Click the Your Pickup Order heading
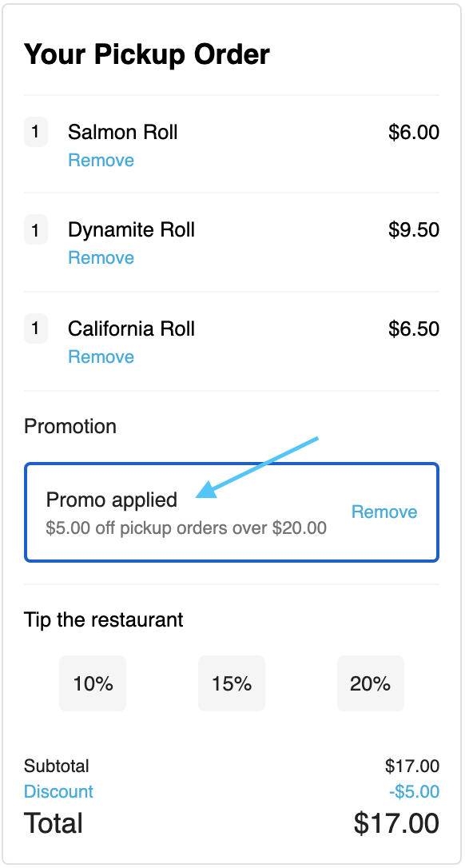The height and width of the screenshot is (868, 465). (147, 55)
